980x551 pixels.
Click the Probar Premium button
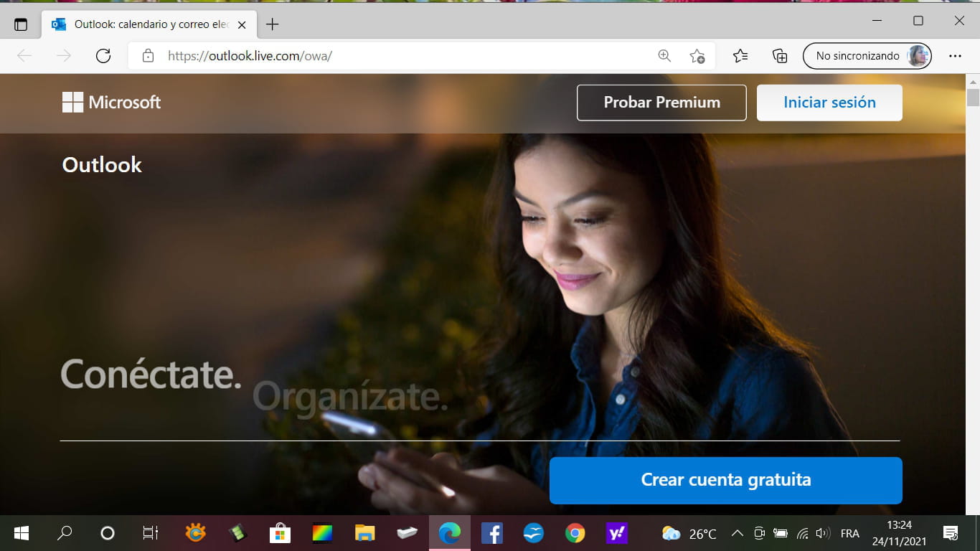(x=661, y=103)
